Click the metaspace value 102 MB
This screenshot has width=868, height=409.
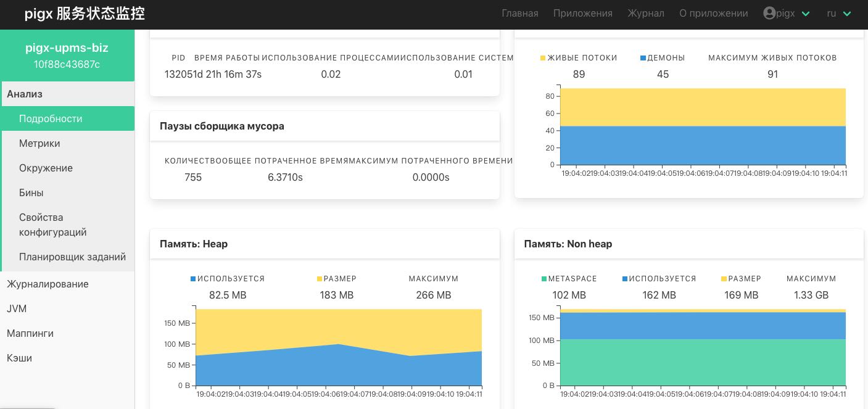point(569,295)
